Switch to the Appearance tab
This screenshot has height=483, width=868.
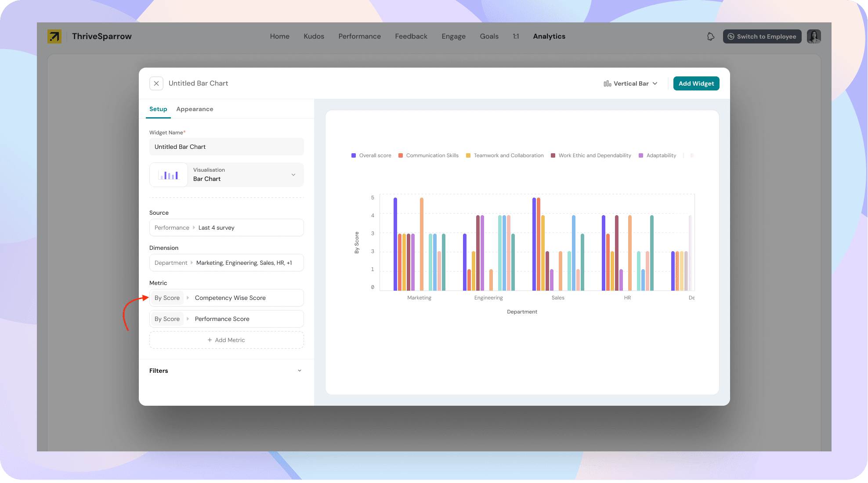click(195, 109)
